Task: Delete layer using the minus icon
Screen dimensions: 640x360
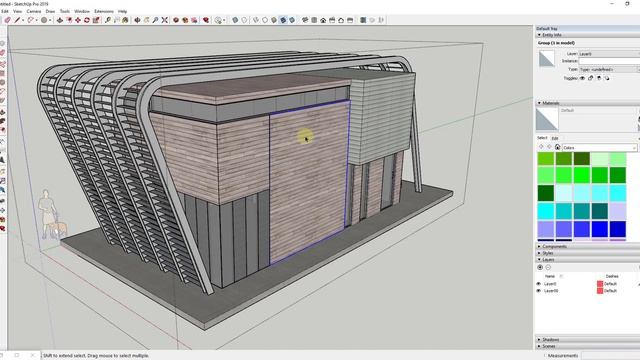Action: click(x=548, y=267)
